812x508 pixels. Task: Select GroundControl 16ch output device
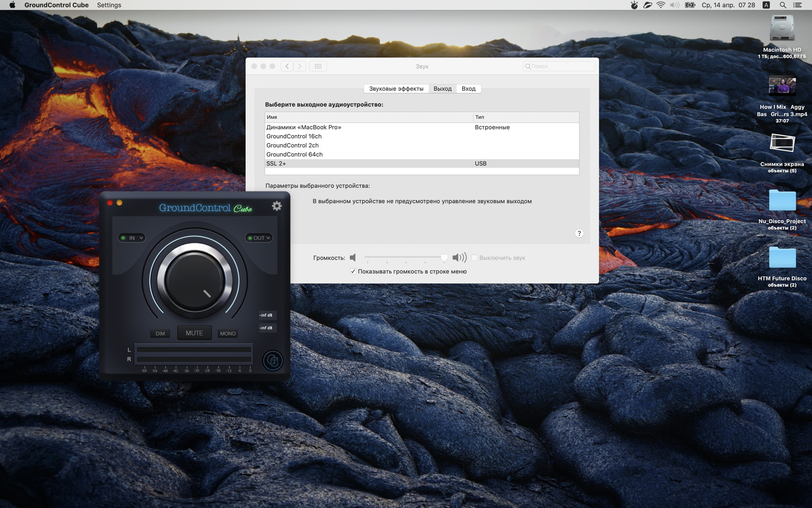[422, 136]
